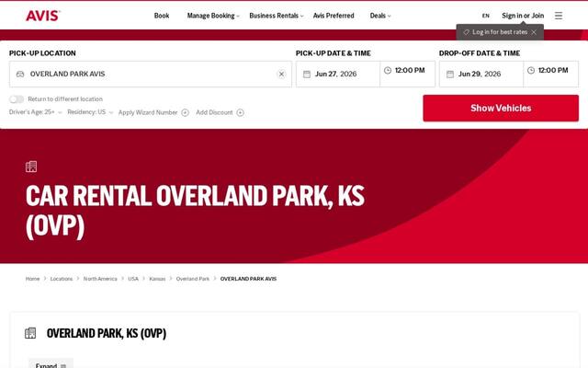Expand Manage Booking menu
The height and width of the screenshot is (368, 588).
coord(213,16)
